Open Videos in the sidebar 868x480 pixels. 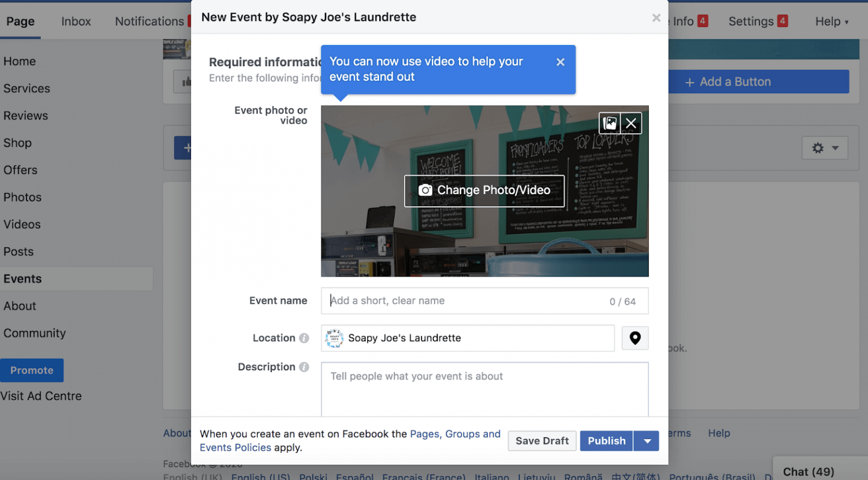22,224
